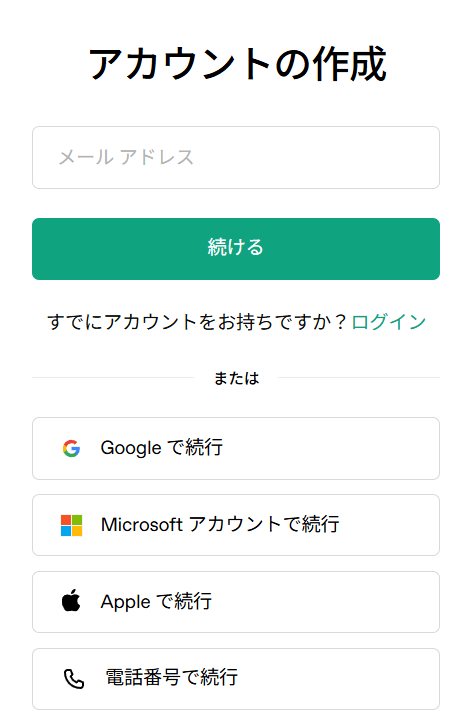Click the 電話番号 text in the last button
Screen dimensions: 467x724
pos(143,677)
